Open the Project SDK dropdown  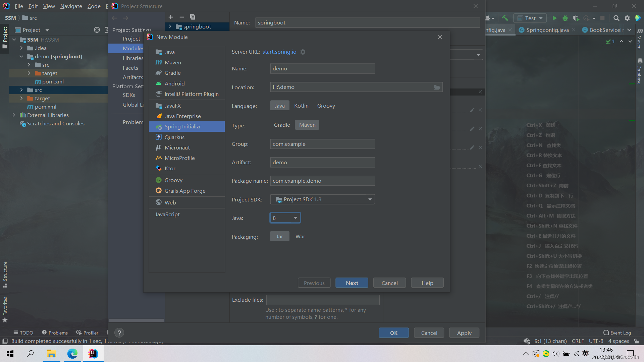pyautogui.click(x=322, y=199)
